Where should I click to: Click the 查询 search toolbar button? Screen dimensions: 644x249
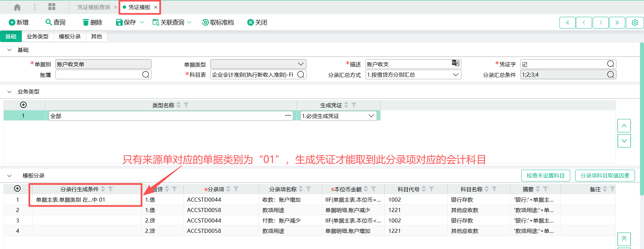(x=55, y=23)
